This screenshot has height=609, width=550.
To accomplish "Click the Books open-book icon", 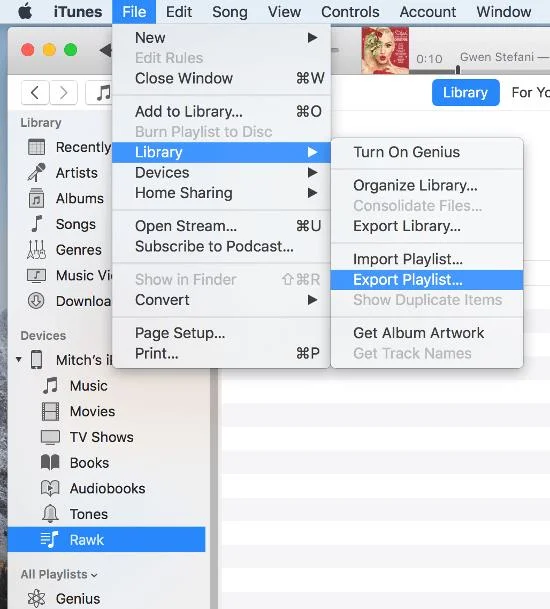I will point(50,463).
